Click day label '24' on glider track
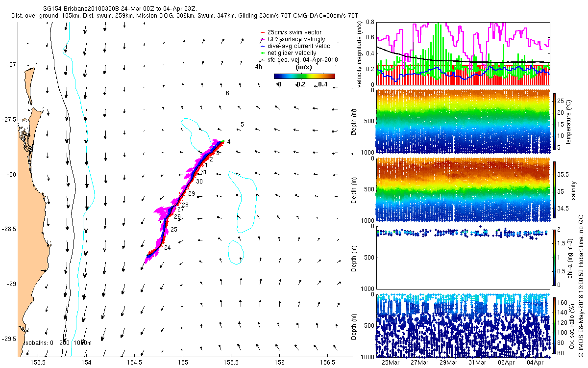588x368 pixels. pyautogui.click(x=167, y=247)
